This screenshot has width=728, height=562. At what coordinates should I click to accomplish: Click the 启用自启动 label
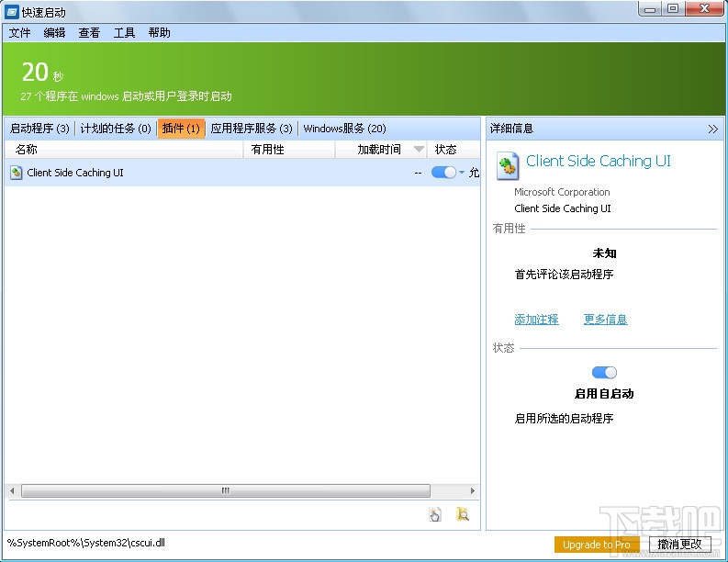pos(604,394)
